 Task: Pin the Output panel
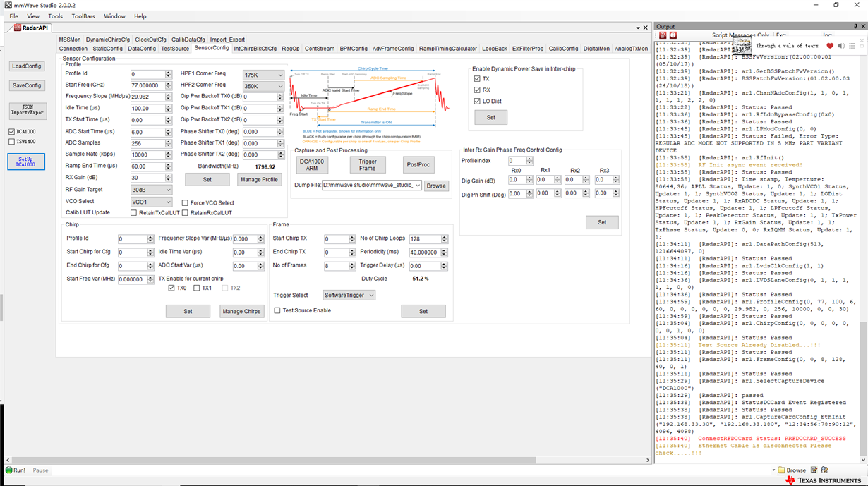[x=856, y=26]
